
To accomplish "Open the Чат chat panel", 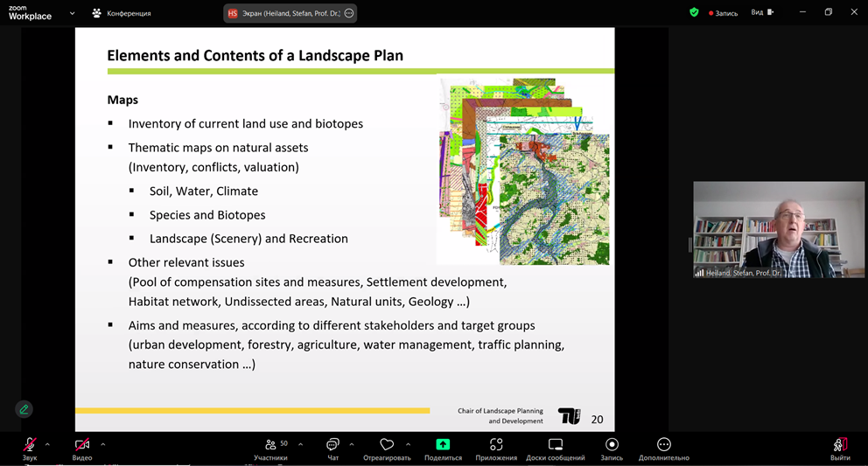I will tap(332, 446).
